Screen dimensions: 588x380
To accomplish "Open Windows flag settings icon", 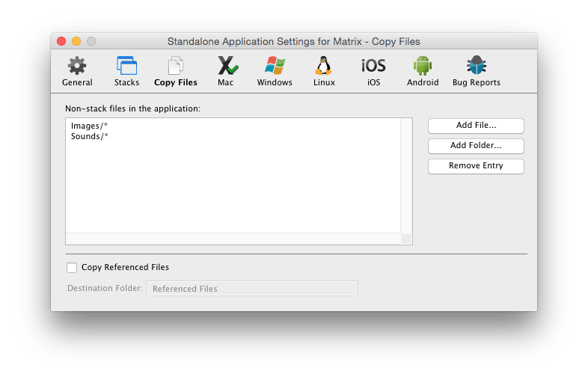I will pos(275,66).
